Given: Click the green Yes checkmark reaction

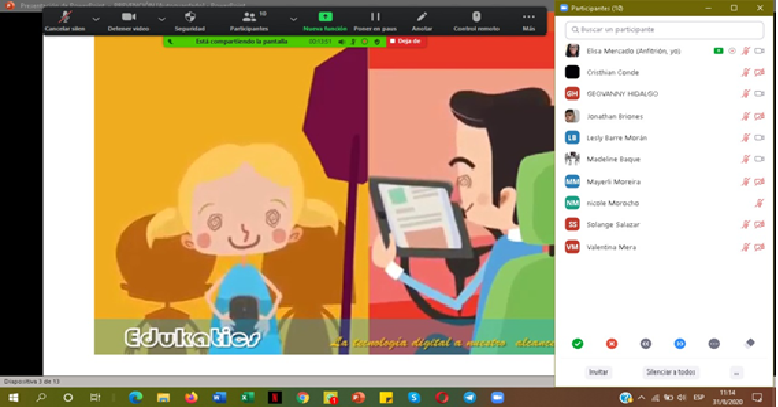Looking at the screenshot, I should [578, 343].
